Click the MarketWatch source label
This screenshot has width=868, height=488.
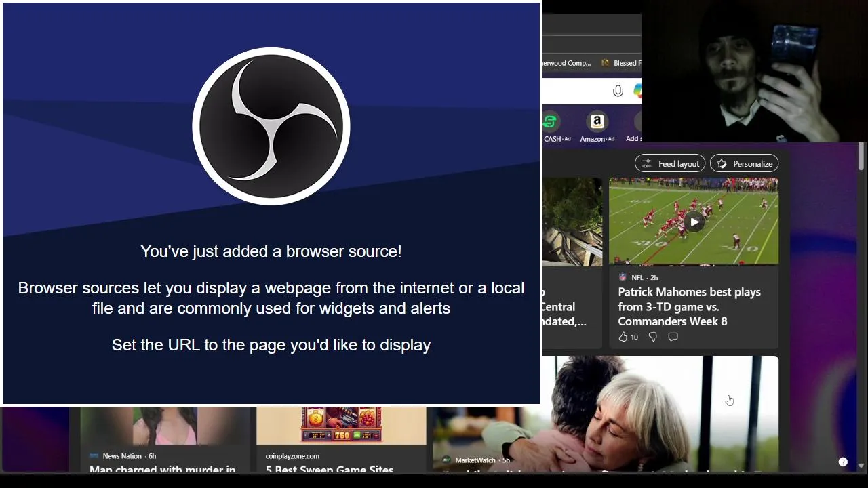(475, 460)
